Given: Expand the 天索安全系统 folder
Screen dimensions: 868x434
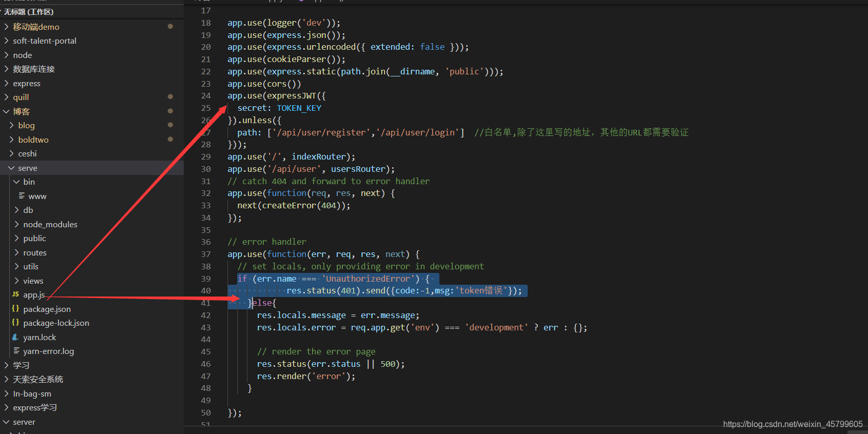Looking at the screenshot, I should click(6, 379).
